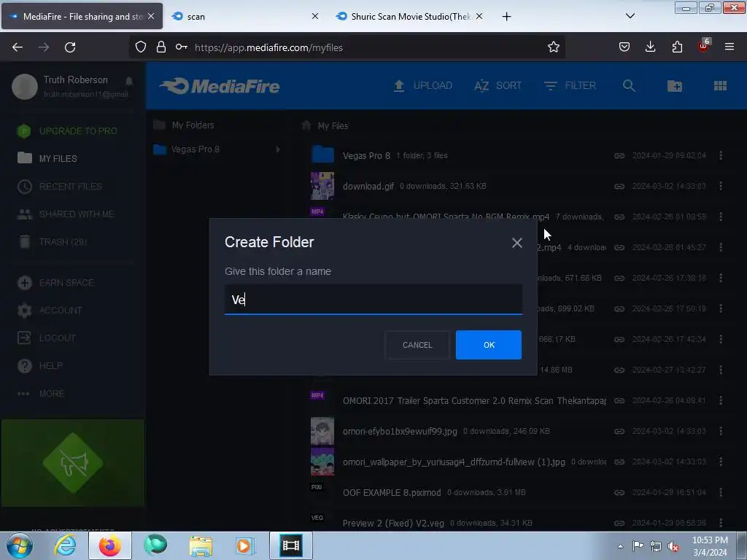Select Vegas Pro 8 in My Folders tree
Screen dimensions: 747x560
(x=196, y=149)
